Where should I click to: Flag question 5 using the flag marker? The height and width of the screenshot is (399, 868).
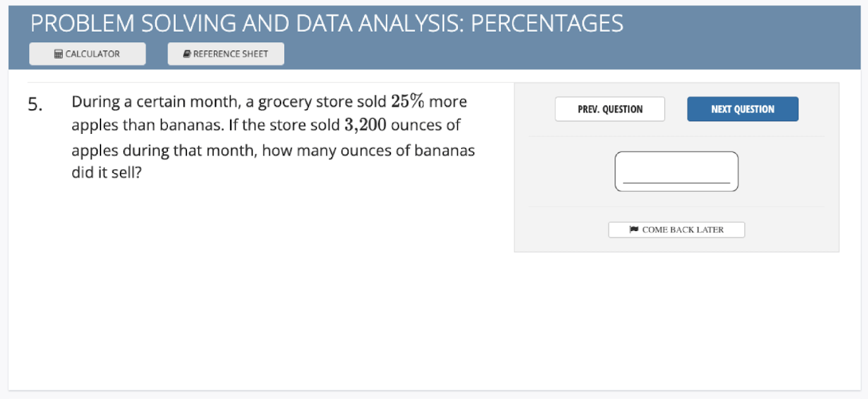pos(676,229)
